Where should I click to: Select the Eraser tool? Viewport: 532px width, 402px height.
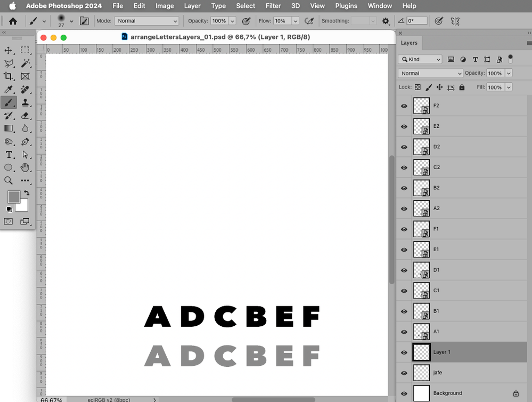click(x=25, y=116)
